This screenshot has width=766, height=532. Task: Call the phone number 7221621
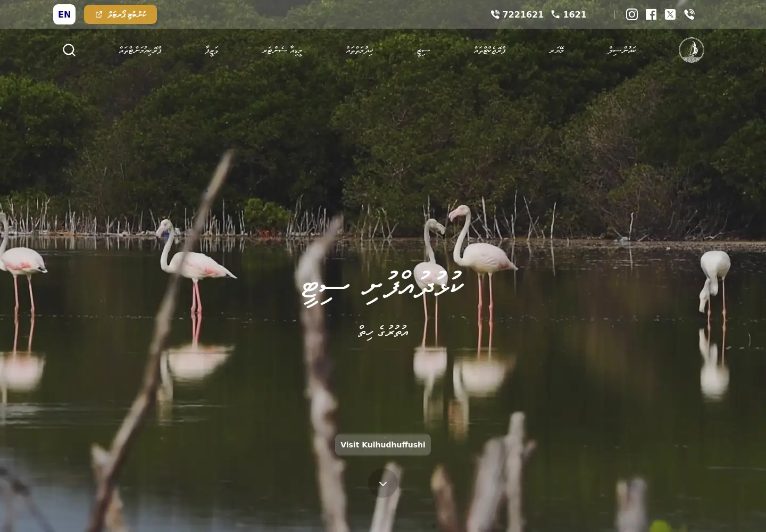point(517,14)
